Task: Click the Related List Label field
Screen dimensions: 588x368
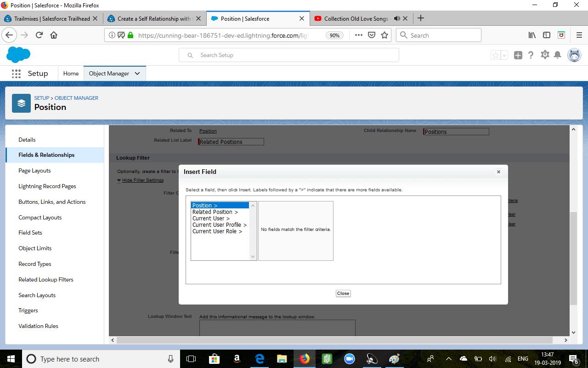Action: click(x=231, y=142)
